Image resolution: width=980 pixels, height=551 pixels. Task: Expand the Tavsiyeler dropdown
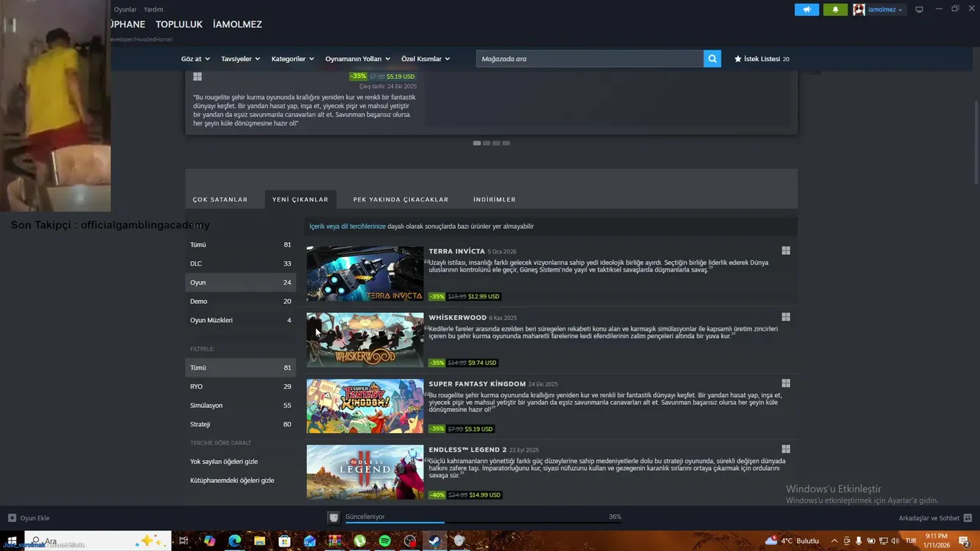(240, 59)
